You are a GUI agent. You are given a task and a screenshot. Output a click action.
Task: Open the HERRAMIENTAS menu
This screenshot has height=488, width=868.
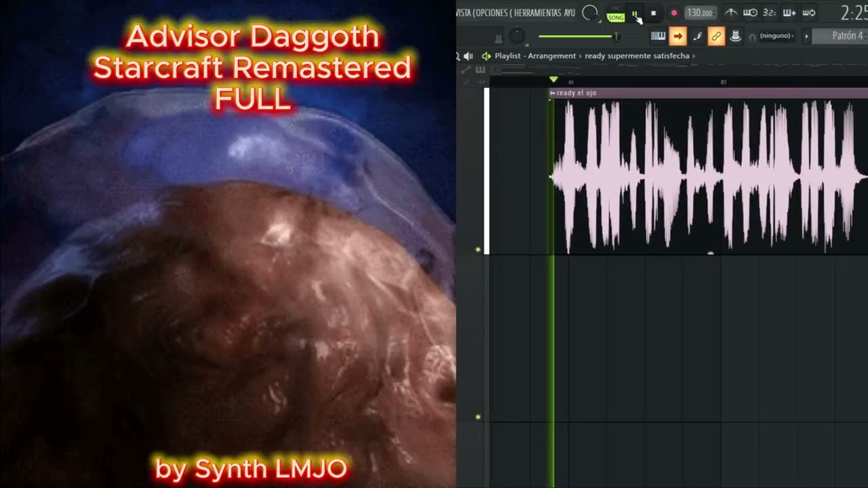[x=538, y=13]
